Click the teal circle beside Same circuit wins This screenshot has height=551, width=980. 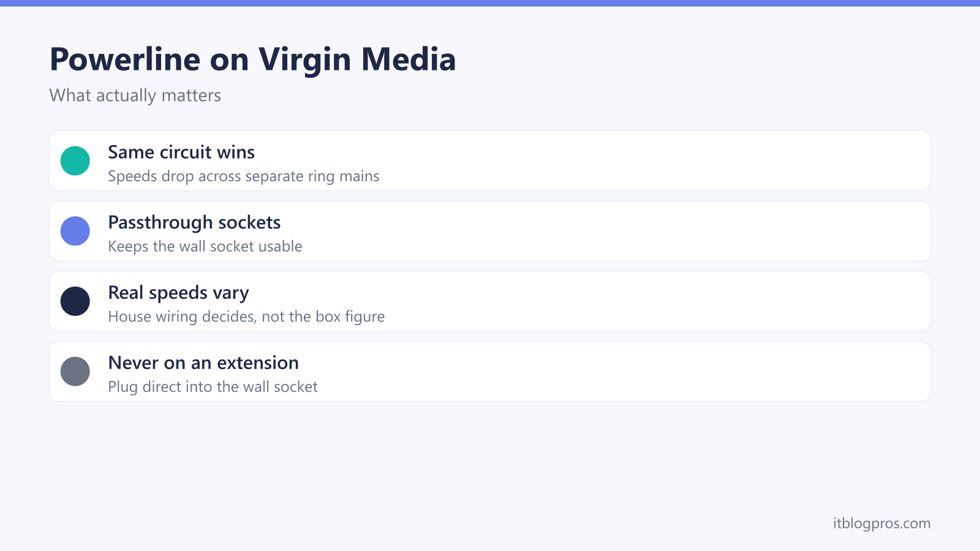click(75, 161)
